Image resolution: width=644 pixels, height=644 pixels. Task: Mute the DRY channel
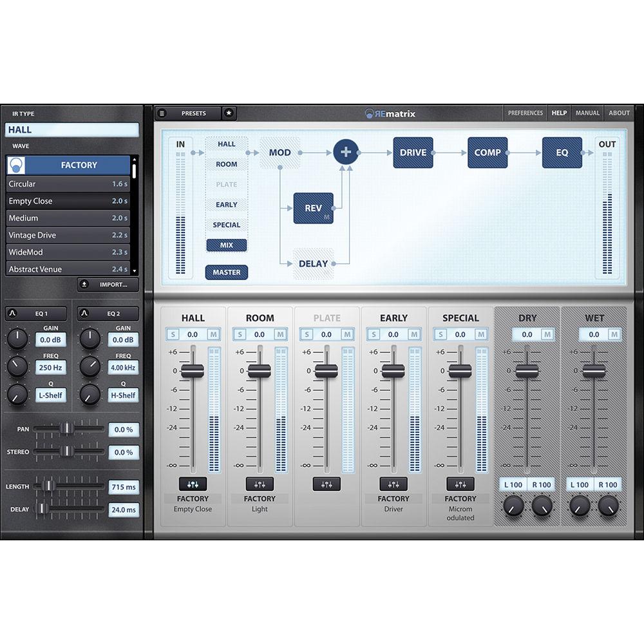pos(547,334)
